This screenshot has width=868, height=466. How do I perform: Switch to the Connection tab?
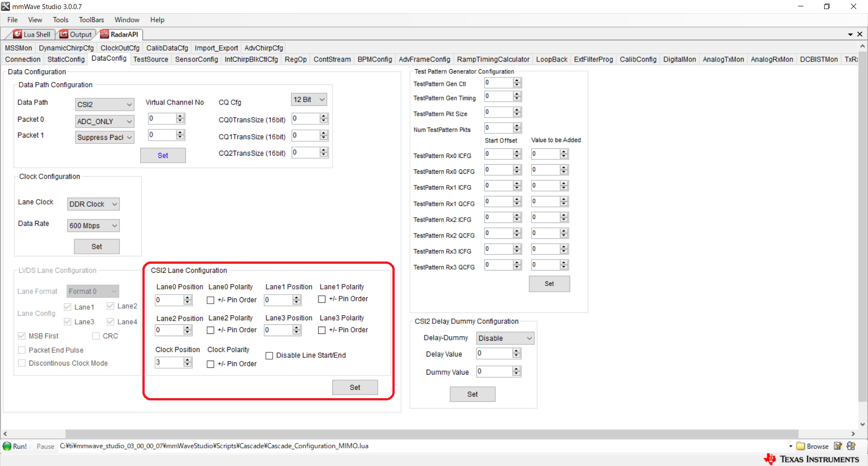pos(23,59)
